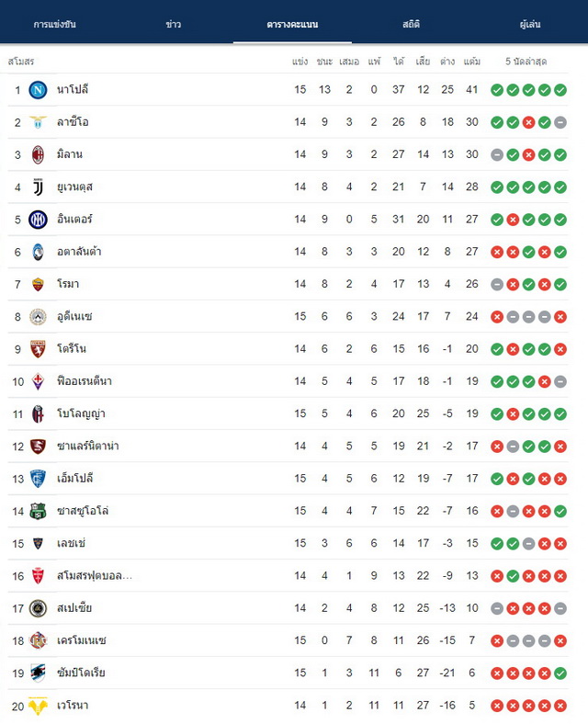Click Lazio's eagle logo
The width and height of the screenshot is (588, 724).
tap(38, 122)
